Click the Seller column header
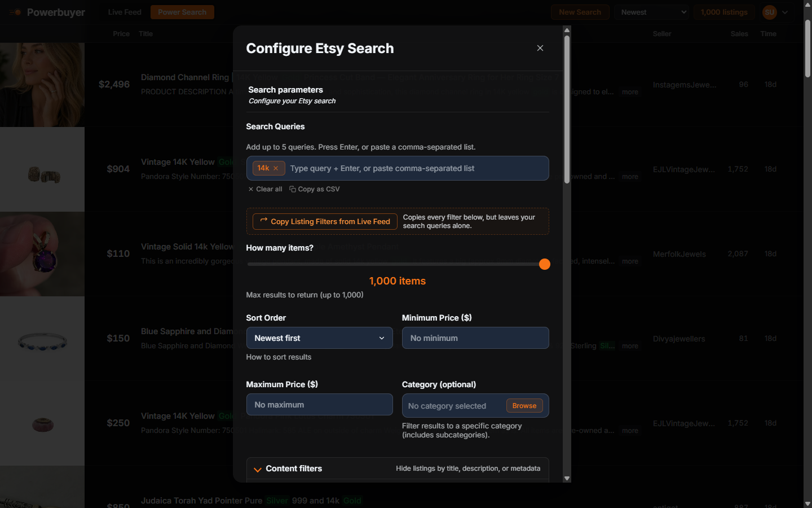The width and height of the screenshot is (812, 508). click(x=662, y=34)
